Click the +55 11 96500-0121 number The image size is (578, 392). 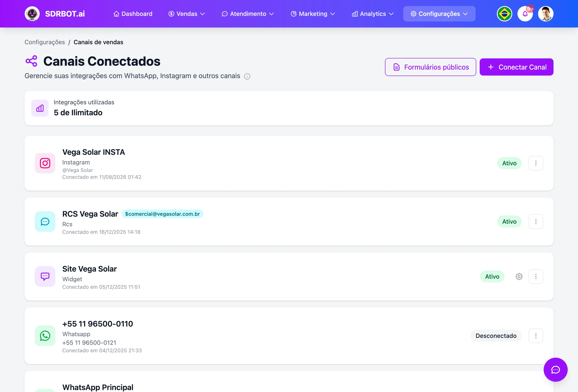89,343
